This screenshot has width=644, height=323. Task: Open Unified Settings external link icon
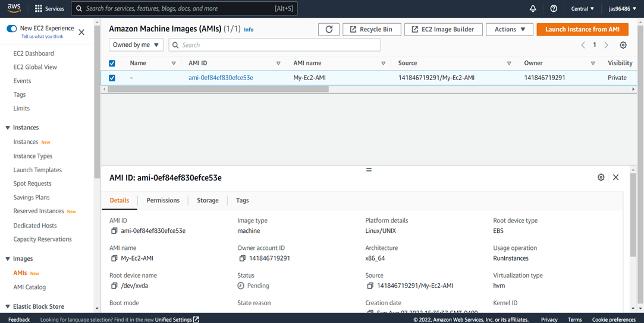pyautogui.click(x=196, y=319)
